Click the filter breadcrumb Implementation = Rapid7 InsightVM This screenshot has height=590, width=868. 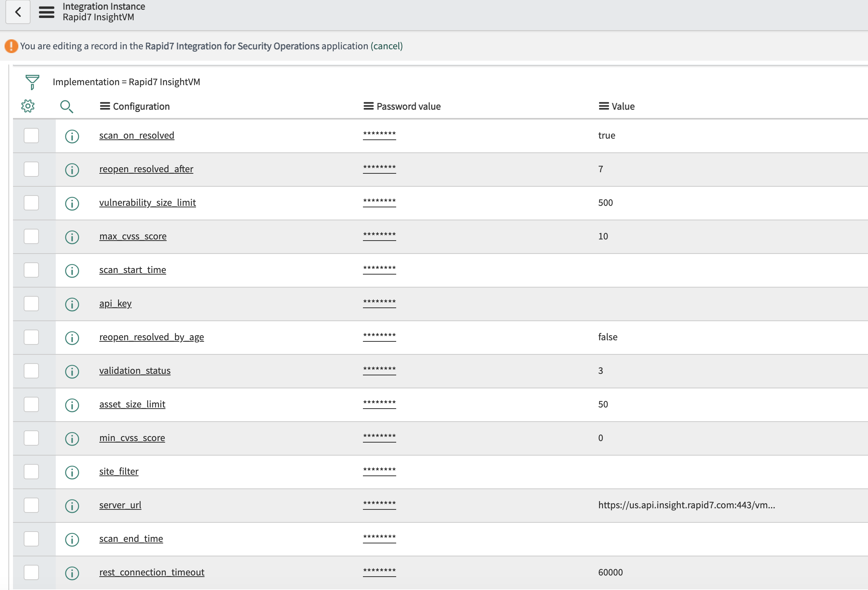click(126, 82)
